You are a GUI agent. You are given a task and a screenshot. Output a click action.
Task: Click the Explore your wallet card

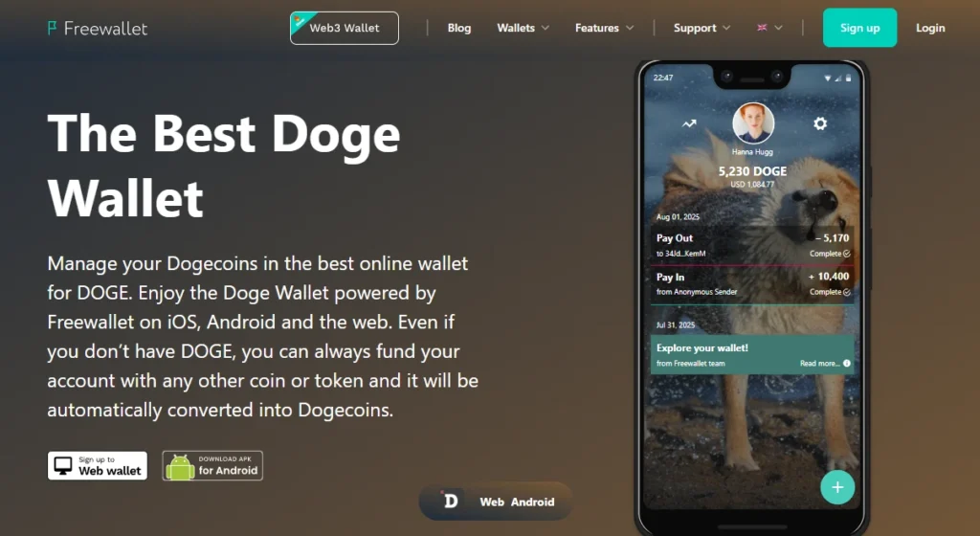[x=752, y=355]
